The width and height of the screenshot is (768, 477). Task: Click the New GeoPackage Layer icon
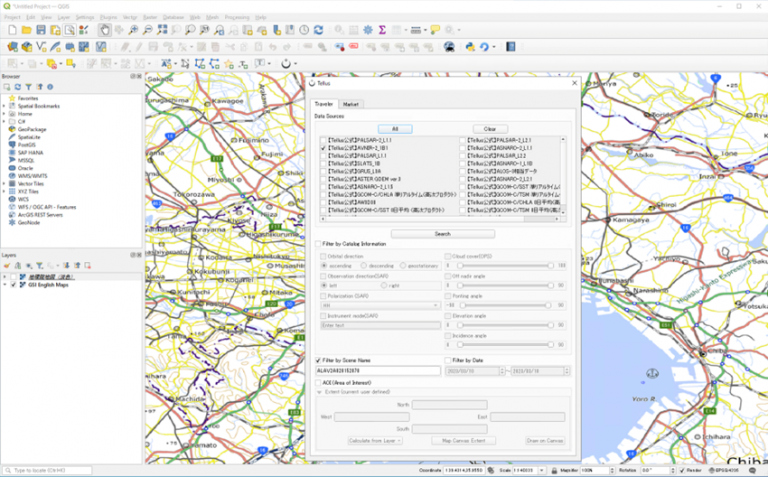tap(26, 47)
